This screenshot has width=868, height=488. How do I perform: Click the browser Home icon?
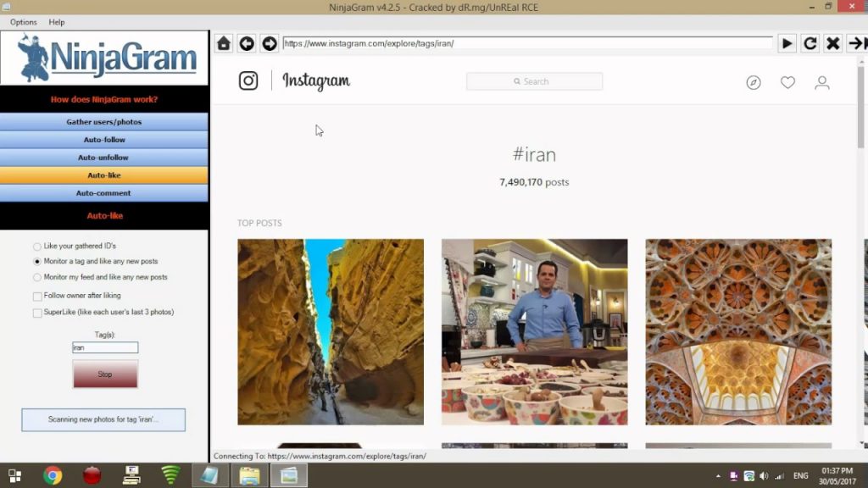click(x=224, y=43)
